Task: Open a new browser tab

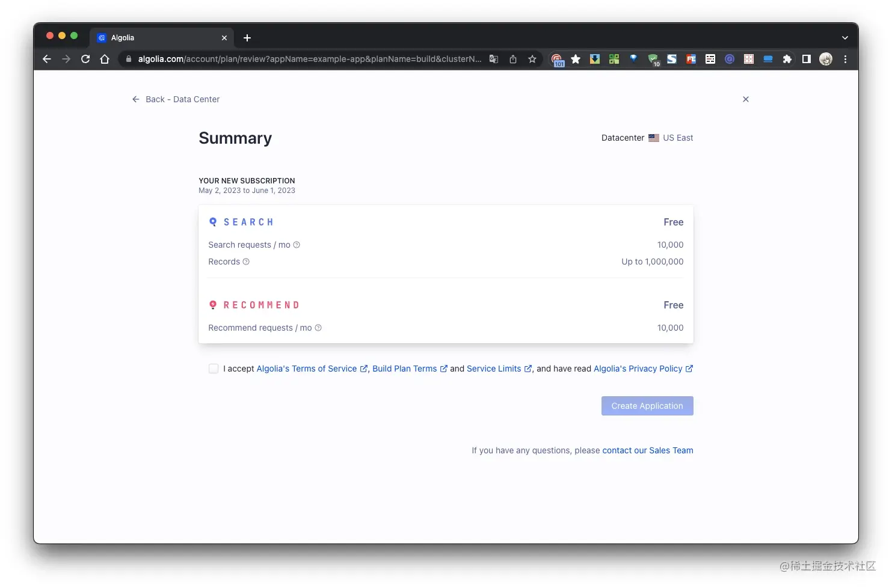Action: (x=247, y=38)
